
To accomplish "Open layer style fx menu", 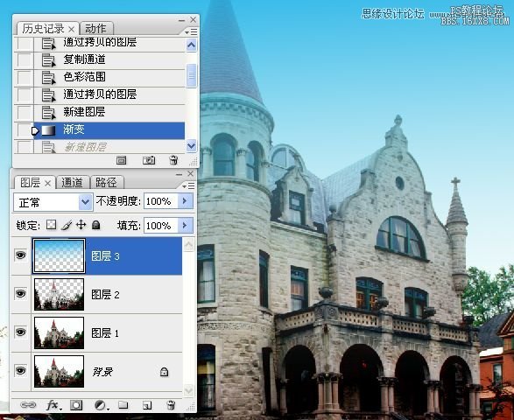I will click(x=53, y=405).
